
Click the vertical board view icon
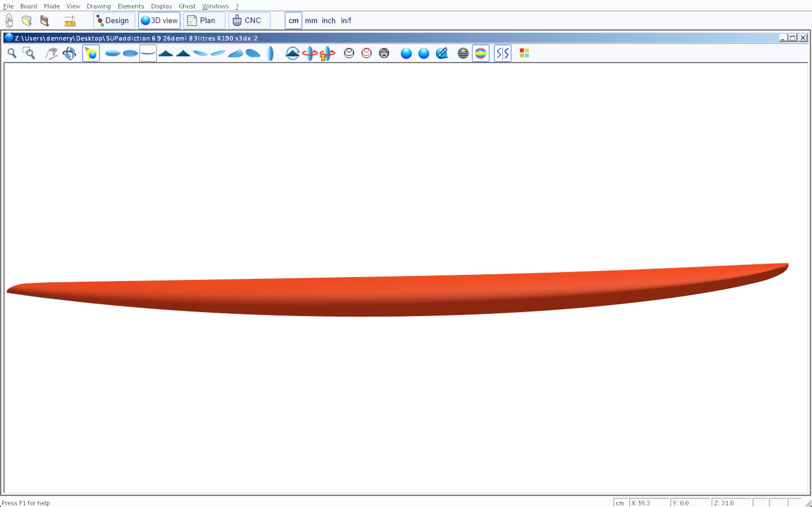point(270,53)
